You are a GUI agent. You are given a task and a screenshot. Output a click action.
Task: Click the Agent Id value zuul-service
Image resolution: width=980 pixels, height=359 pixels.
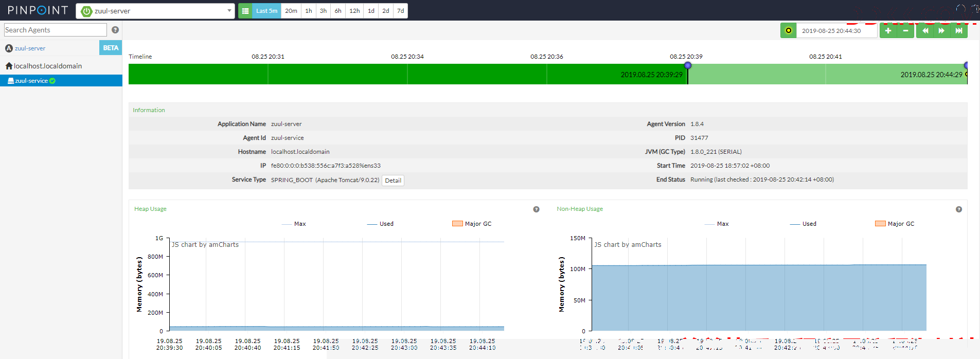pos(287,138)
